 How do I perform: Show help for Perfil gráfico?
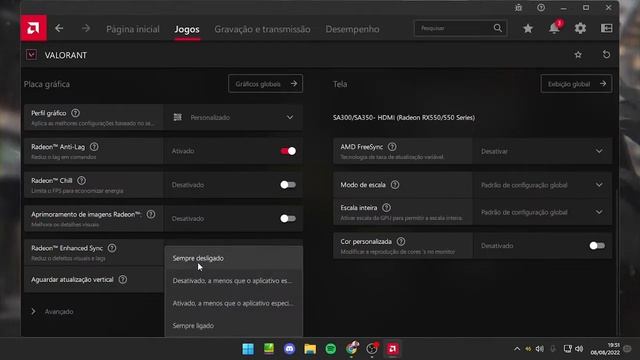(x=76, y=113)
